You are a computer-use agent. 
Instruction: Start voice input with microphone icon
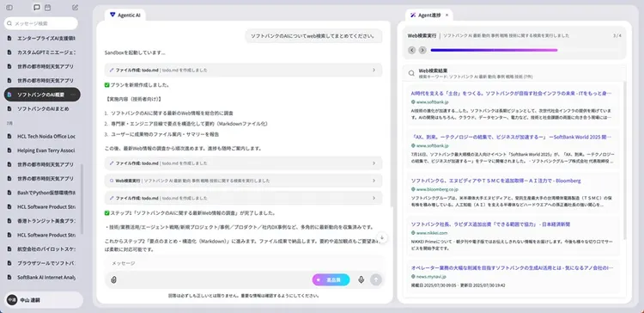click(x=361, y=279)
